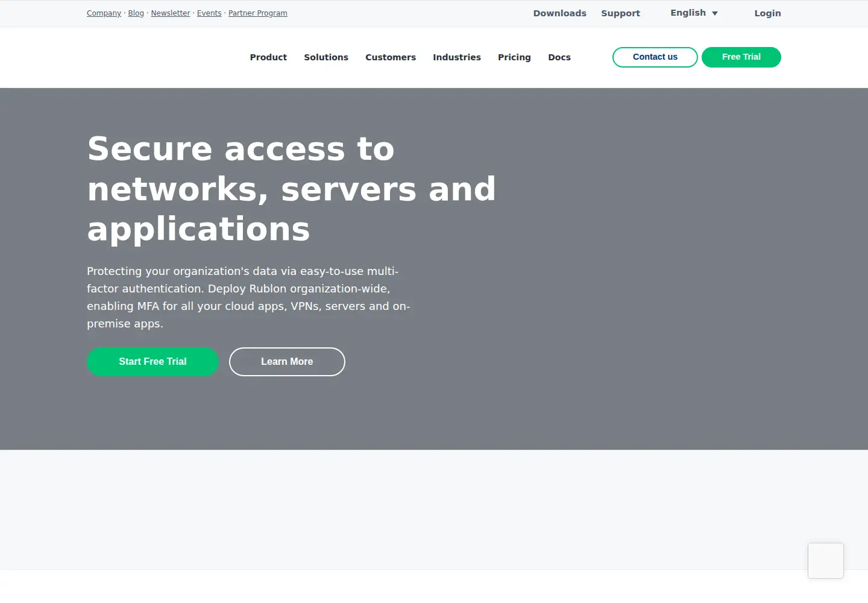868x603 pixels.
Task: Click the Learn More button
Action: (x=287, y=362)
